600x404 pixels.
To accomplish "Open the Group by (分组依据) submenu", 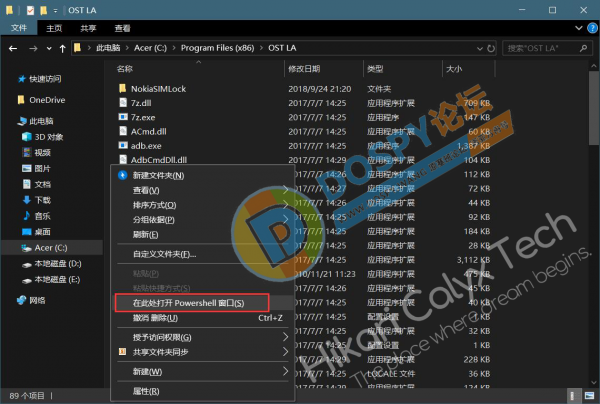I will pos(203,220).
